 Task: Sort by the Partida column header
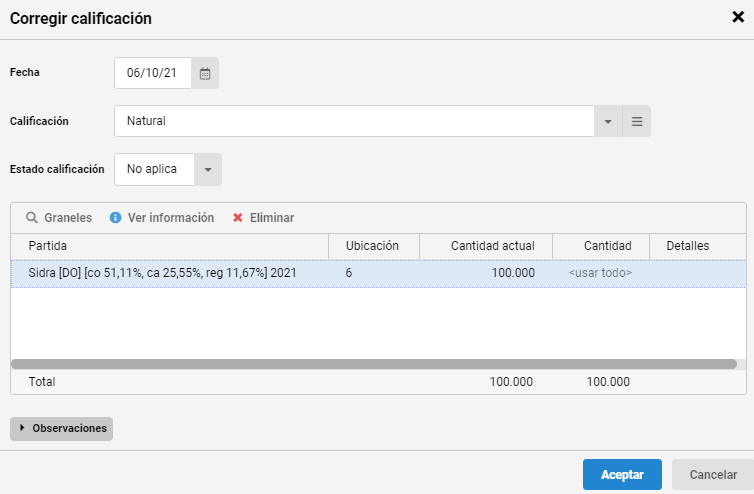170,246
